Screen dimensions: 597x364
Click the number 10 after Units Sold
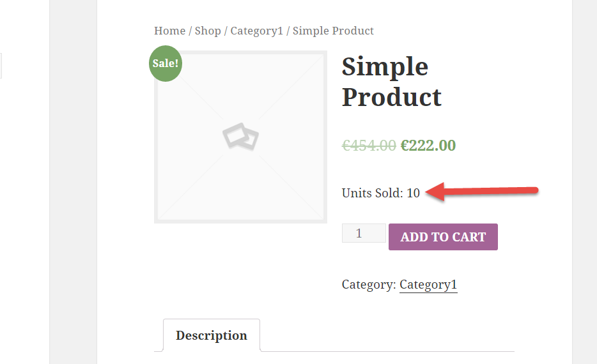[x=413, y=193]
